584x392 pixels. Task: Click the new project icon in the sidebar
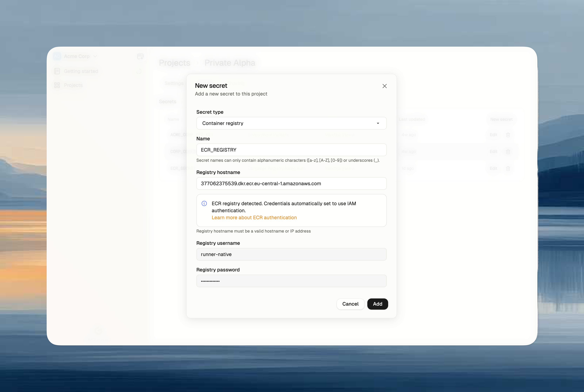(140, 56)
